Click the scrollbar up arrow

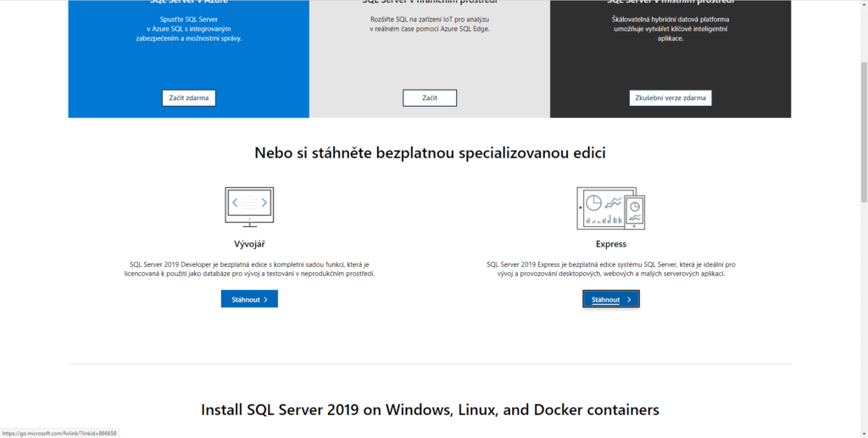coord(863,4)
